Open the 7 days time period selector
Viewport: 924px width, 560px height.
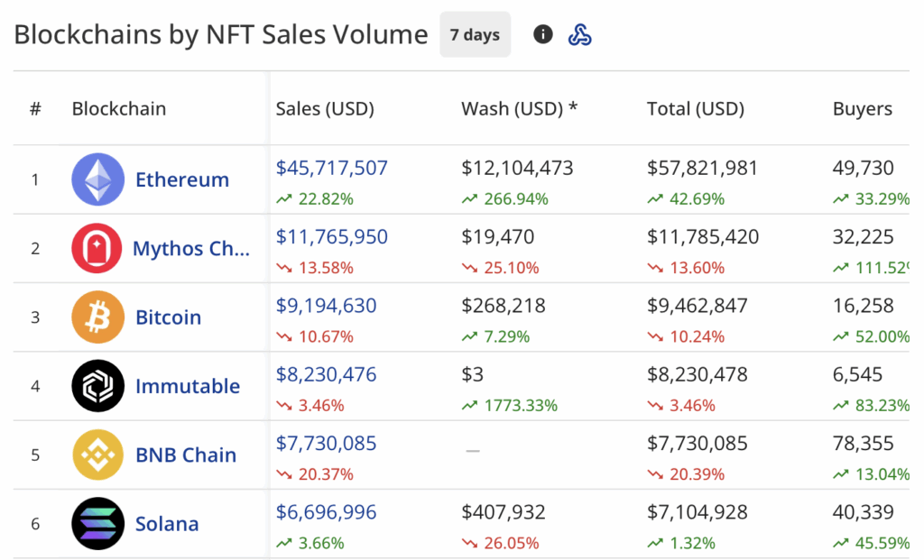(x=475, y=35)
